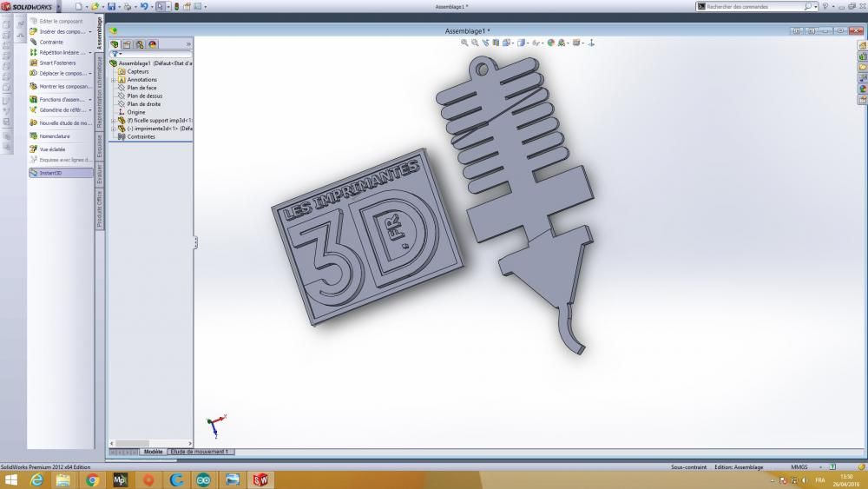Viewport: 868px width, 489px height.
Task: Open SolidWorks Resources task pane icon
Action: point(863,45)
